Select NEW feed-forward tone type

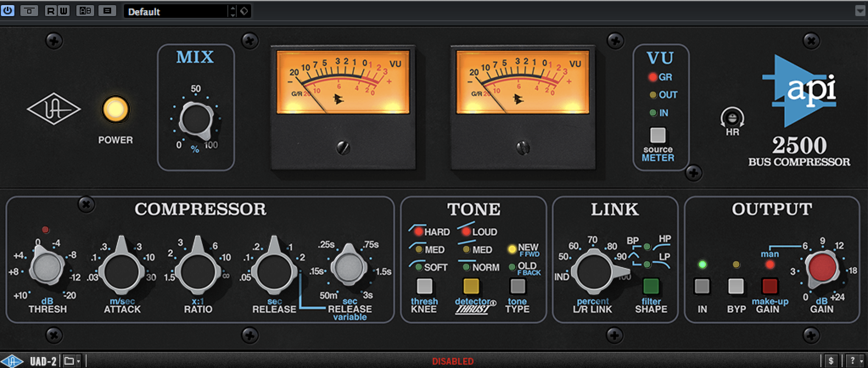pyautogui.click(x=512, y=248)
